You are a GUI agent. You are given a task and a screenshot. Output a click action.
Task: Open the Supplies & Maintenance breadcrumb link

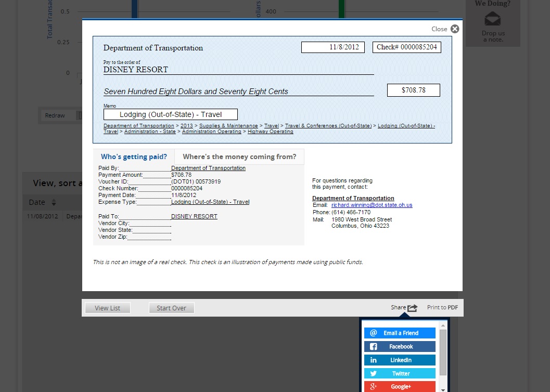click(x=228, y=126)
